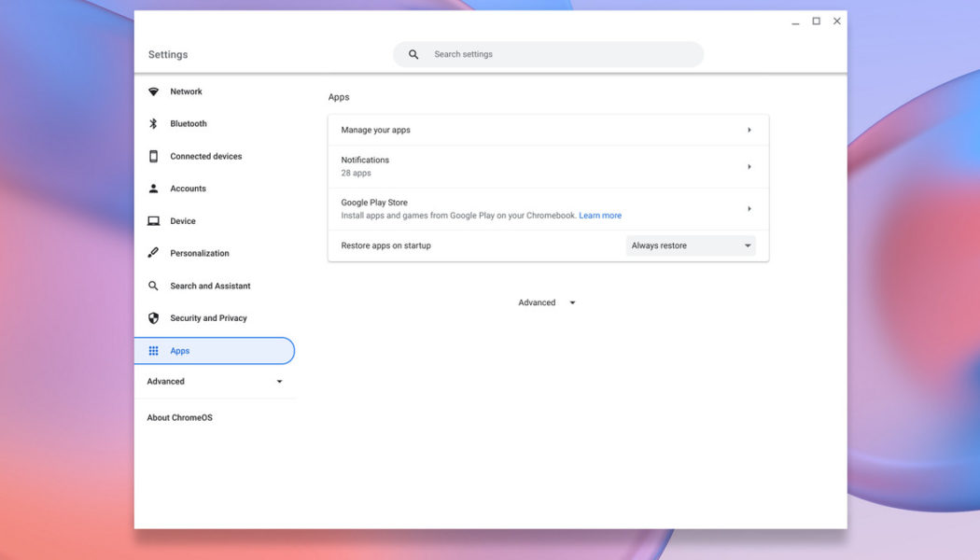Select the Security and Privacy shield icon

(152, 317)
